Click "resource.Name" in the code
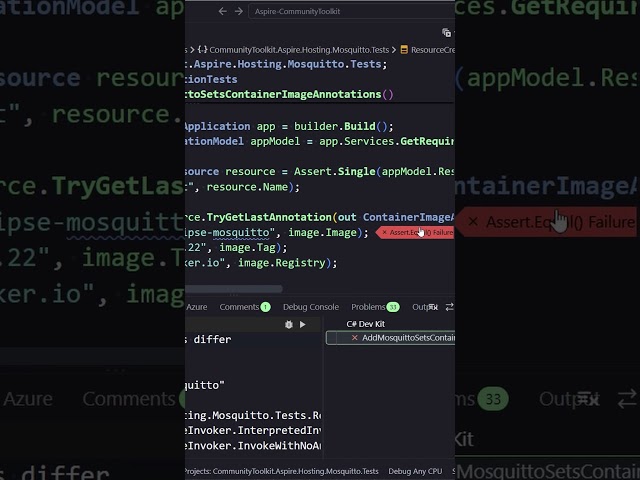Viewport: 640px width, 480px height. coord(247,187)
